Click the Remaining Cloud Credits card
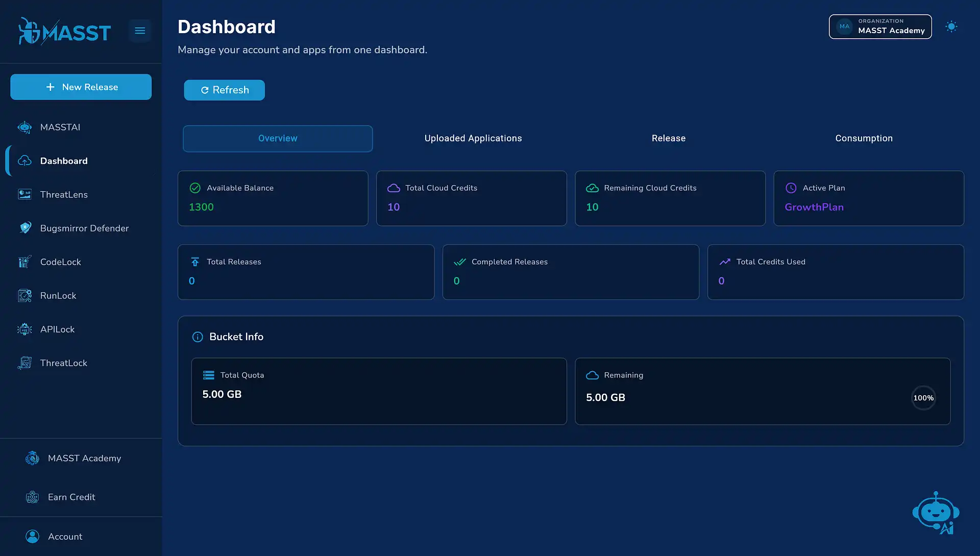This screenshot has height=556, width=980. (670, 198)
